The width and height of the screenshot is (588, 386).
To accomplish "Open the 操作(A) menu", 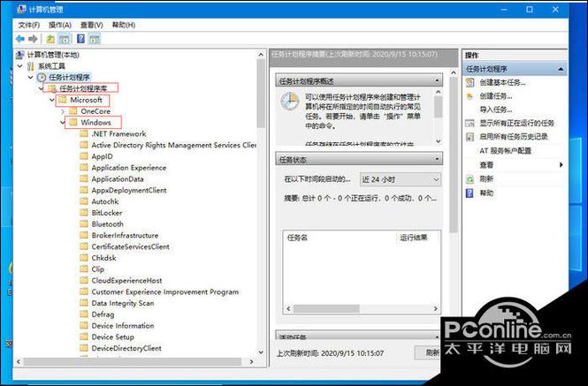I will tap(60, 25).
